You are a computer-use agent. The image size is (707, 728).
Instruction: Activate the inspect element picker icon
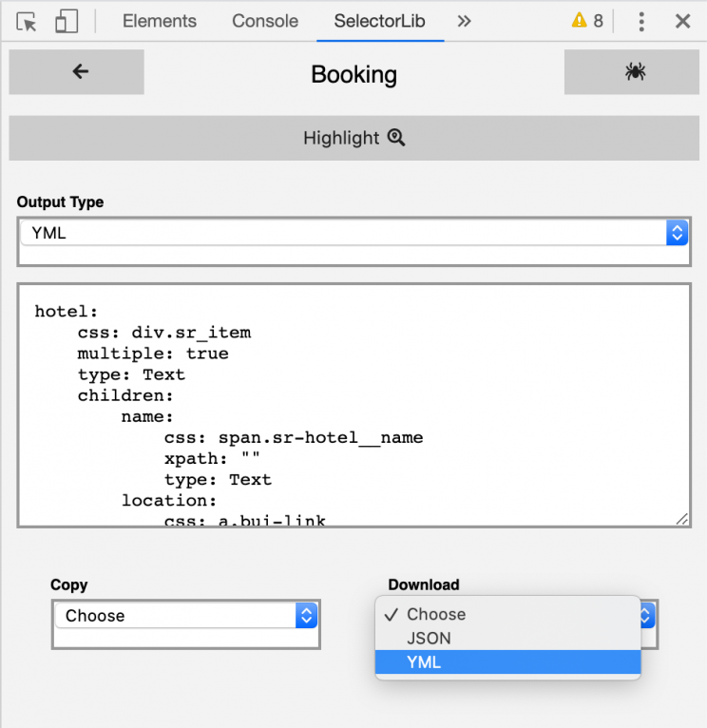(x=27, y=21)
